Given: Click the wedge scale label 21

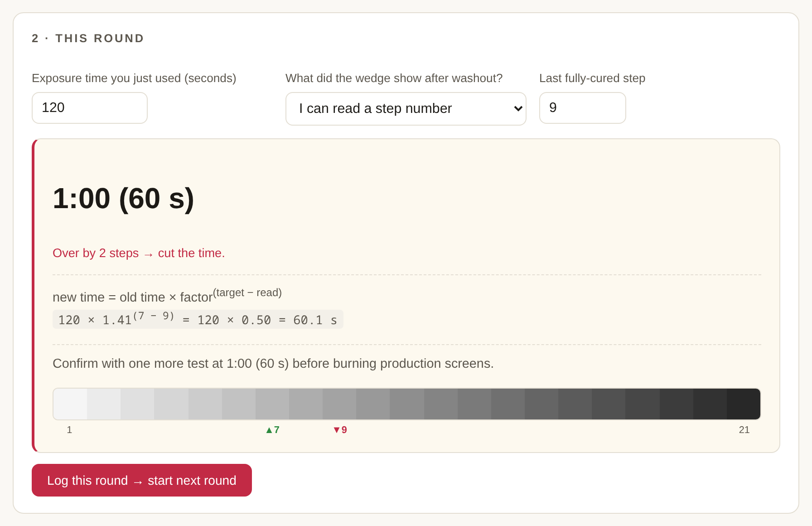Looking at the screenshot, I should (x=744, y=430).
